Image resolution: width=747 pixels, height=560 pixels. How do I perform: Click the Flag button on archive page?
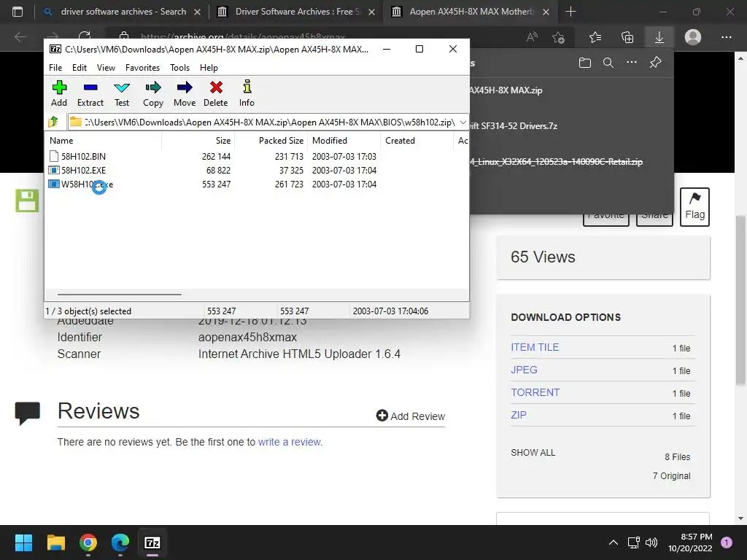[694, 206]
